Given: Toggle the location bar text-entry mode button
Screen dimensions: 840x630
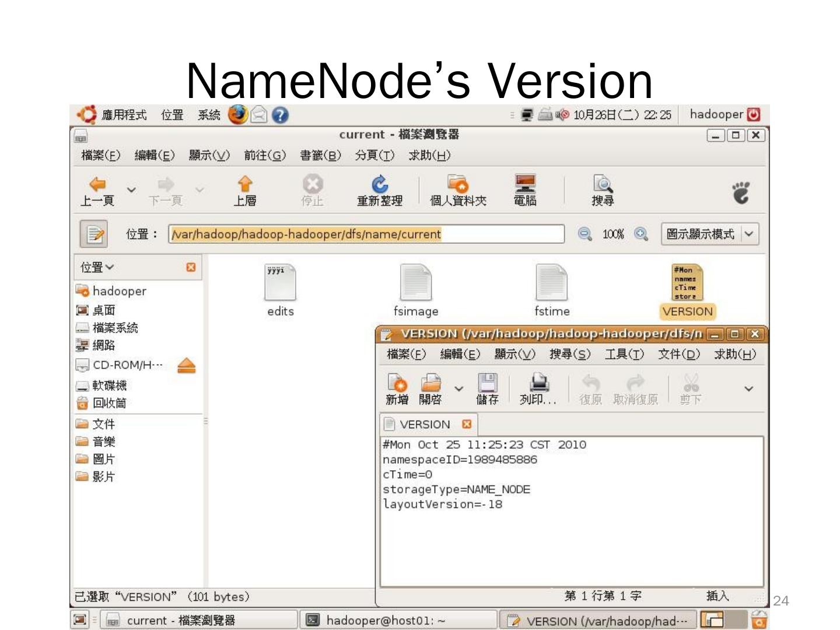Looking at the screenshot, I should pyautogui.click(x=94, y=235).
